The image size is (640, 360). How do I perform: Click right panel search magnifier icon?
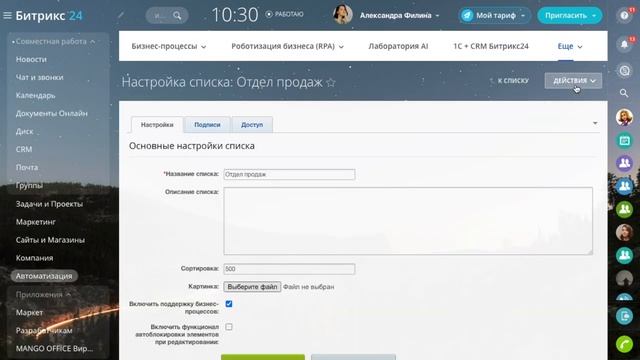[624, 93]
